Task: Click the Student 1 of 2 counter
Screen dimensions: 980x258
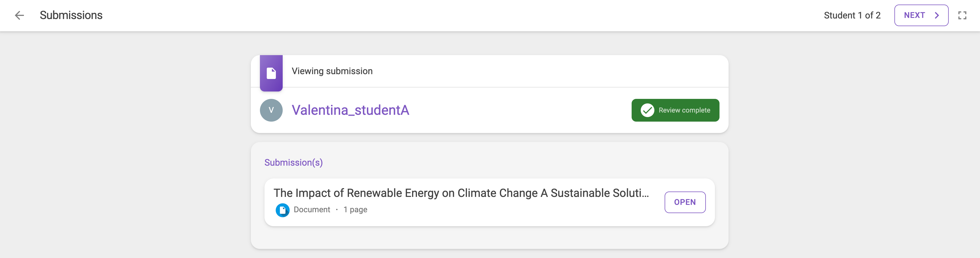Action: click(852, 15)
